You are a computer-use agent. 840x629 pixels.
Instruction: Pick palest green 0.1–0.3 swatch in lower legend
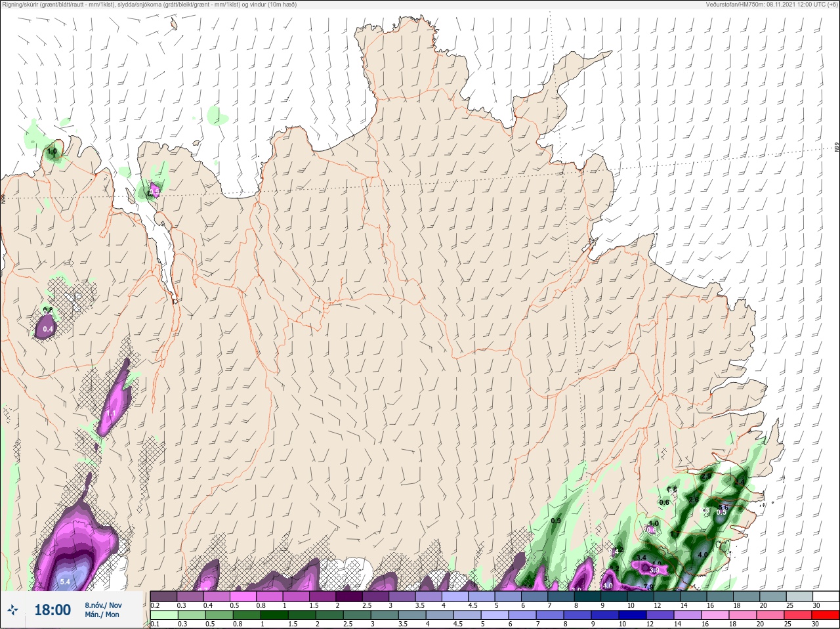tap(164, 615)
